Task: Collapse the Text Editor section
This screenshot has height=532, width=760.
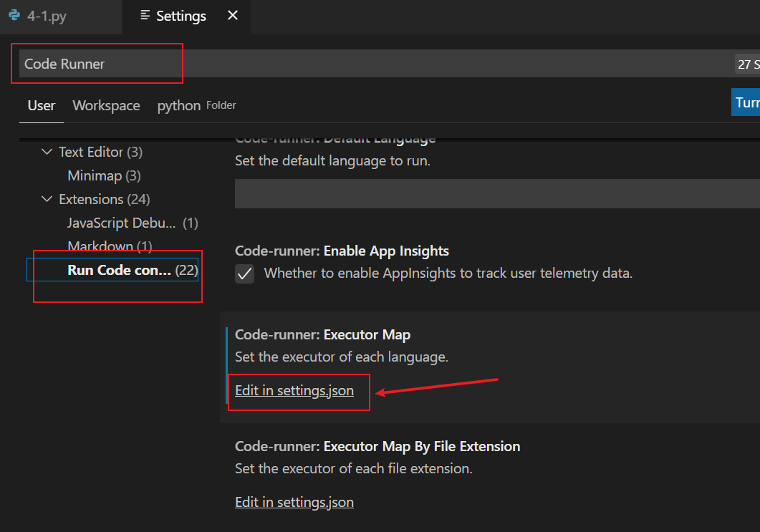Action: coord(47,152)
